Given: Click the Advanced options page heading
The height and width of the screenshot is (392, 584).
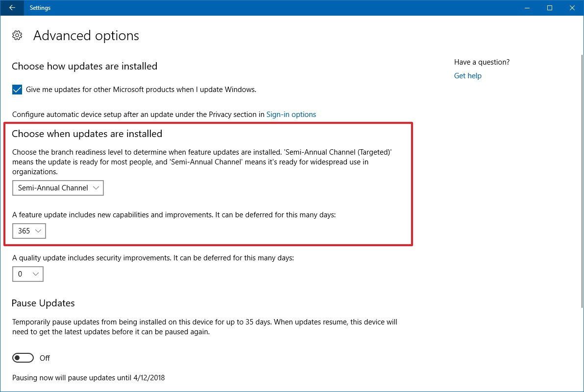Looking at the screenshot, I should pos(86,36).
